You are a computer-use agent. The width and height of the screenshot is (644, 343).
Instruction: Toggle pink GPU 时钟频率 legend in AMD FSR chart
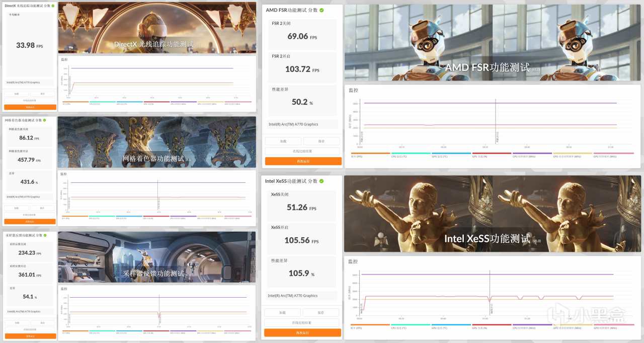(613, 155)
